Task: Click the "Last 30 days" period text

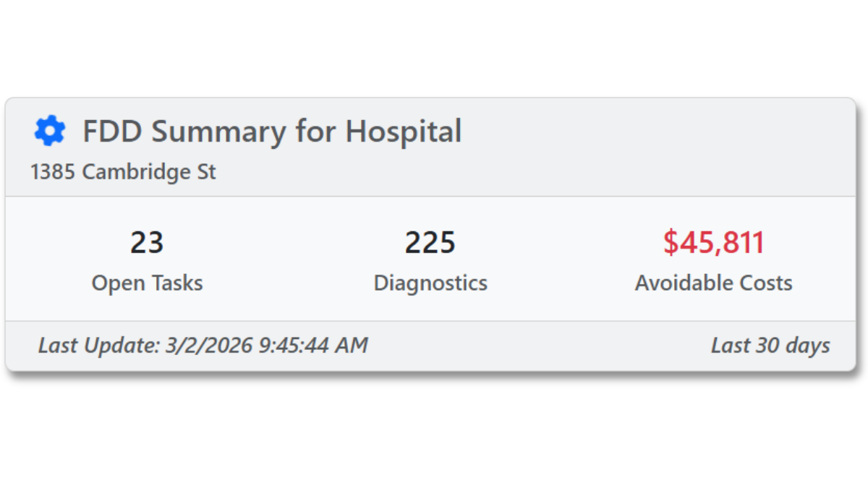Action: (x=770, y=346)
